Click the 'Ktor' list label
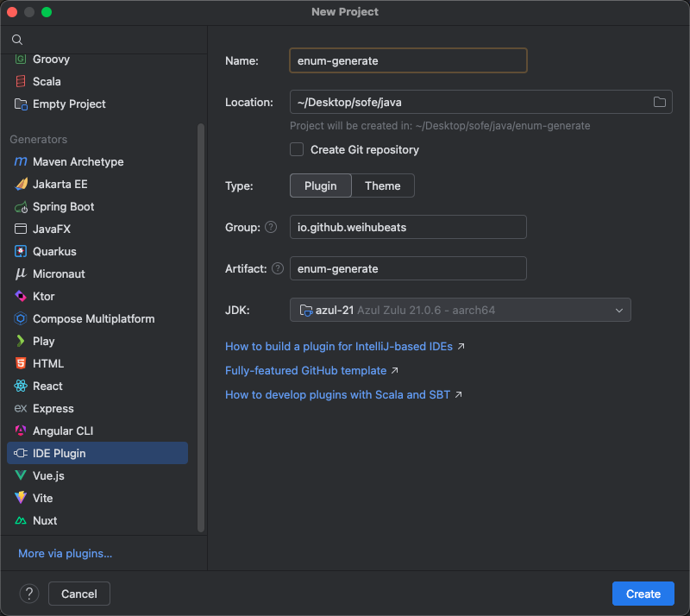The width and height of the screenshot is (690, 616). pos(44,296)
